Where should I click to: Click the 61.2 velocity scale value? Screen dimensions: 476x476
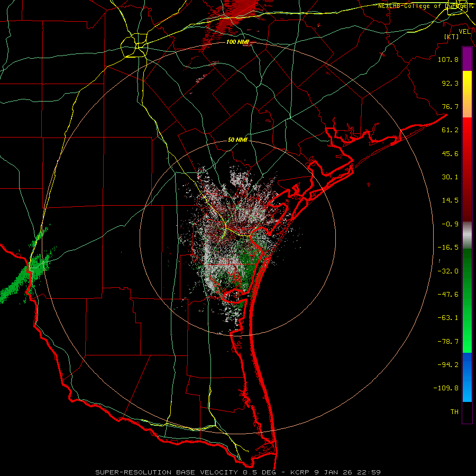click(x=450, y=130)
